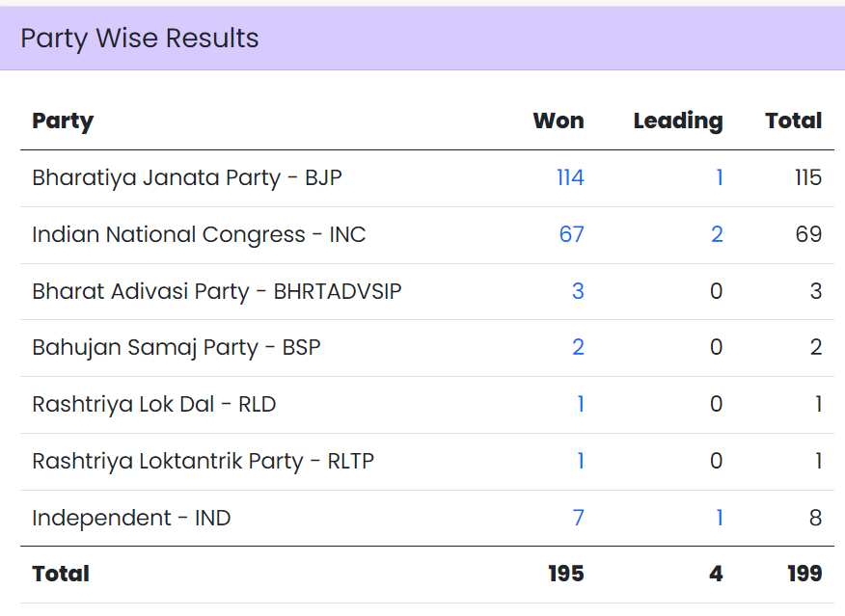This screenshot has width=845, height=616.
Task: Open Independent leading count 1 link
Action: point(720,519)
